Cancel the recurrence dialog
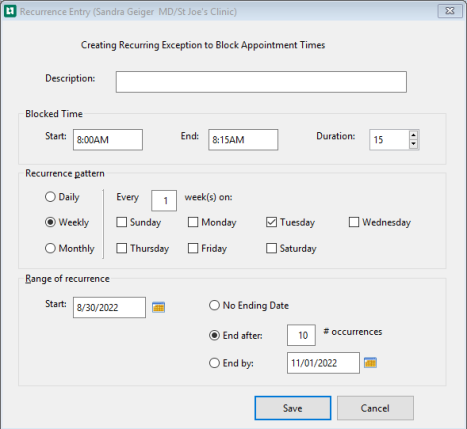467x429 pixels. coord(375,408)
